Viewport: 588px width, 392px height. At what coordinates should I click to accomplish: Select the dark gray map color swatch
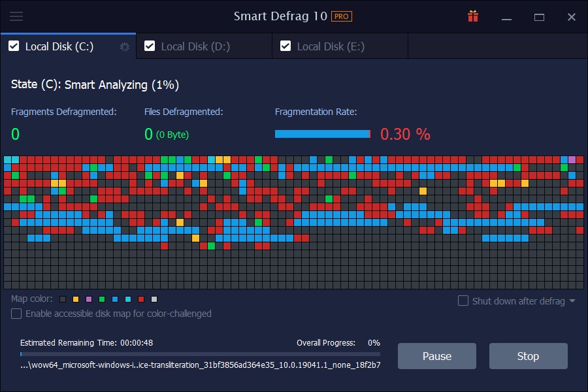(x=63, y=299)
